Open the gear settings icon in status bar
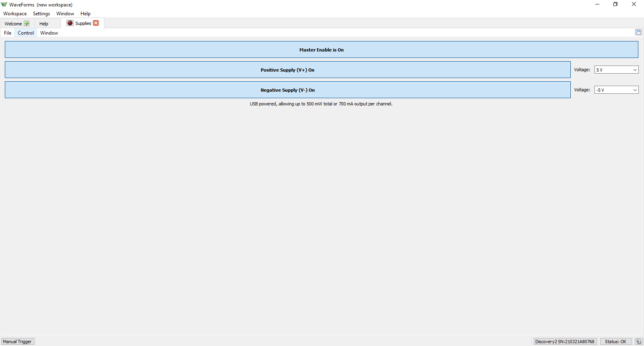The width and height of the screenshot is (644, 346). (638, 342)
